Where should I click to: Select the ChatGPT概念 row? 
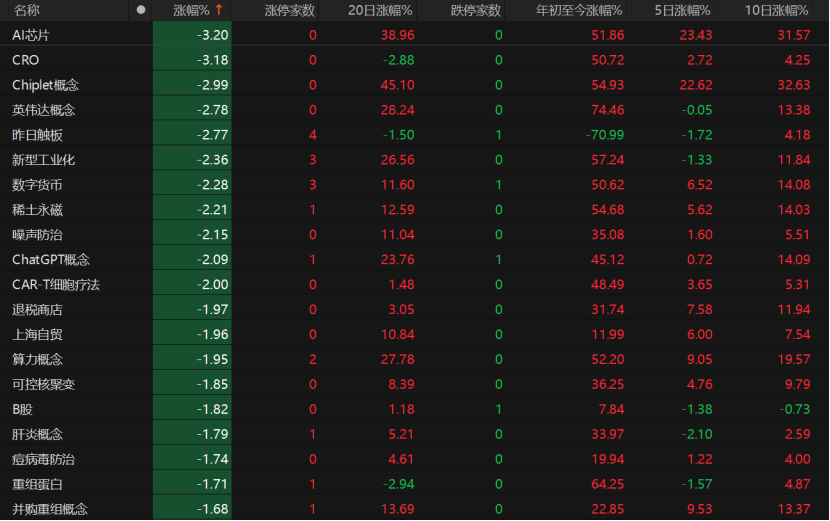point(50,260)
